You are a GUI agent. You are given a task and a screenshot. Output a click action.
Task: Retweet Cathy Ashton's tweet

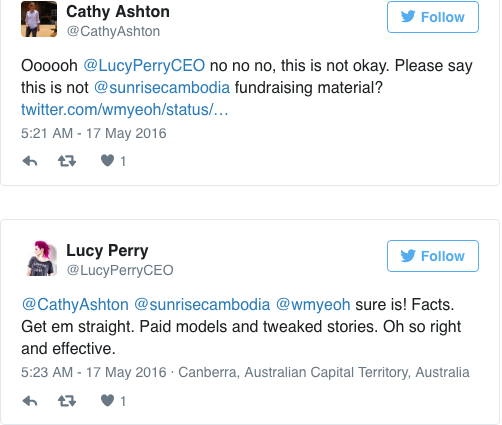click(67, 161)
